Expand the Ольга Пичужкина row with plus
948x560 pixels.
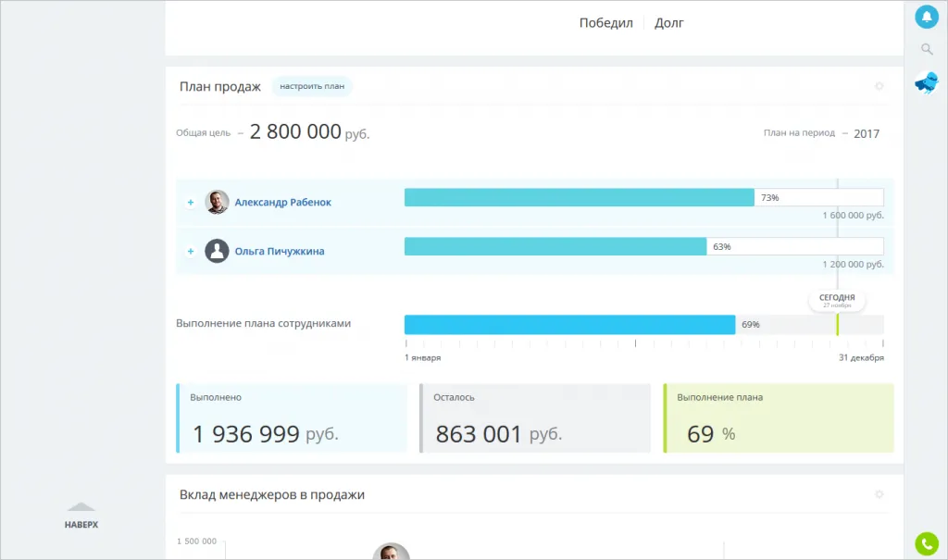pyautogui.click(x=190, y=251)
